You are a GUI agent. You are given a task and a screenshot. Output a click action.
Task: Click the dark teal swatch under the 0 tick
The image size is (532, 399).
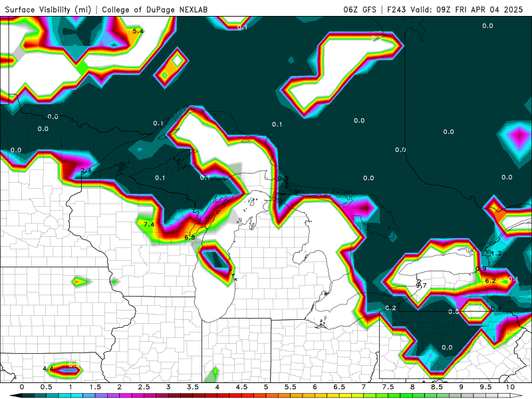27,396
